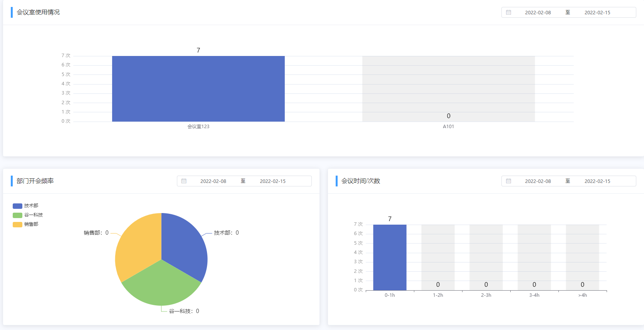This screenshot has width=644, height=330.
Task: Click the 会议室使用情况 panel title
Action: click(x=38, y=12)
